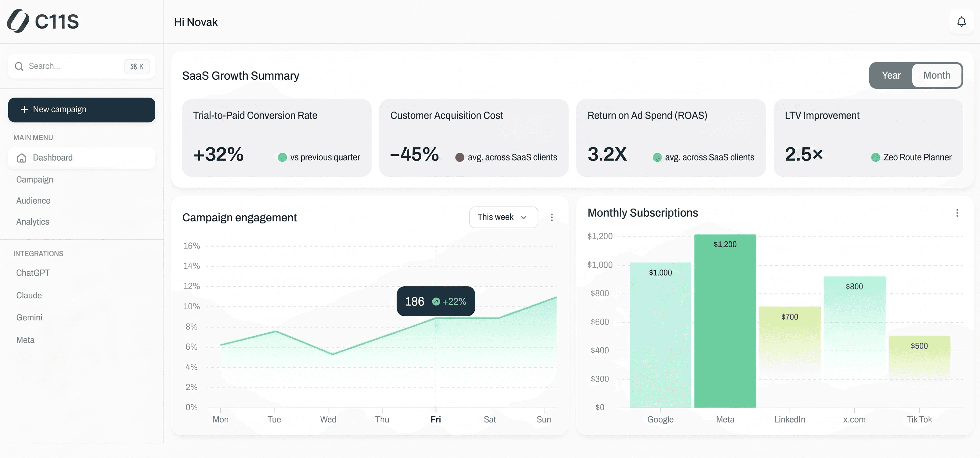The image size is (980, 458).
Task: Open Monthly Subscriptions three-dot menu
Action: pyautogui.click(x=957, y=213)
